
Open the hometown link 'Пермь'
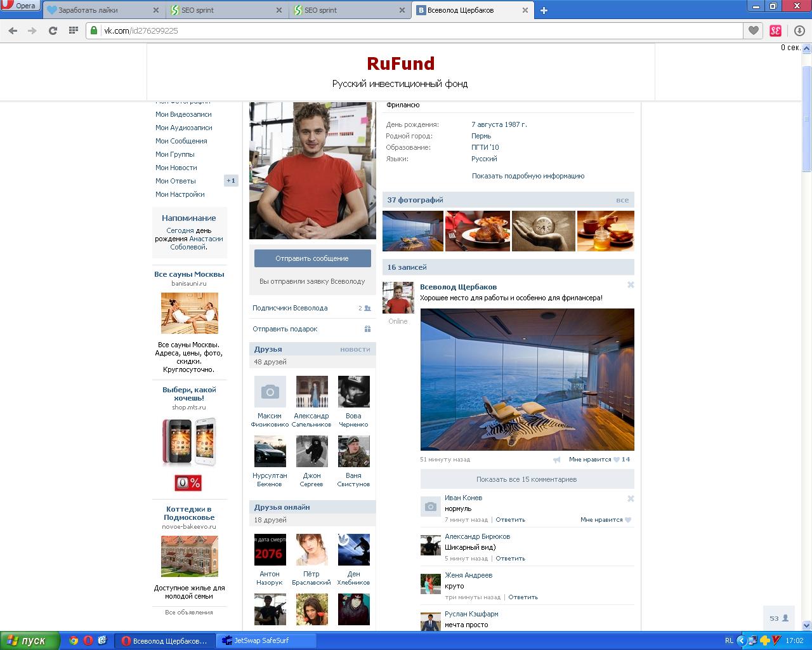click(481, 136)
